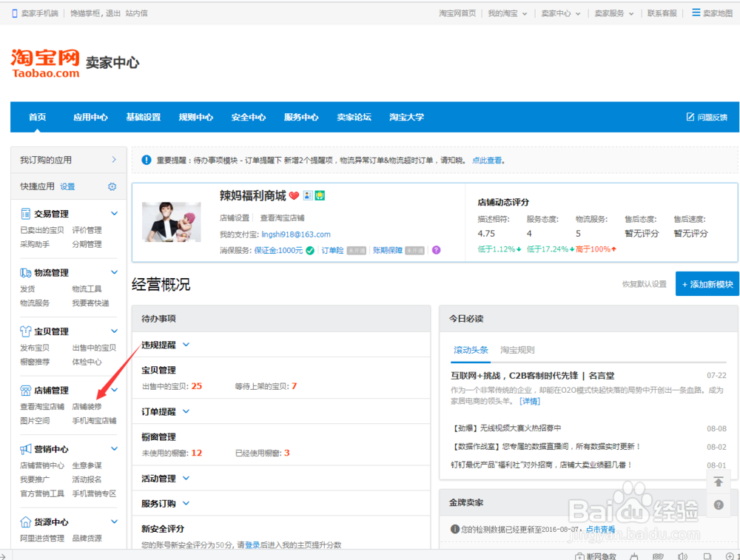The height and width of the screenshot is (560, 740).
Task: Click the red heart icon next to shop name
Action: (x=295, y=195)
